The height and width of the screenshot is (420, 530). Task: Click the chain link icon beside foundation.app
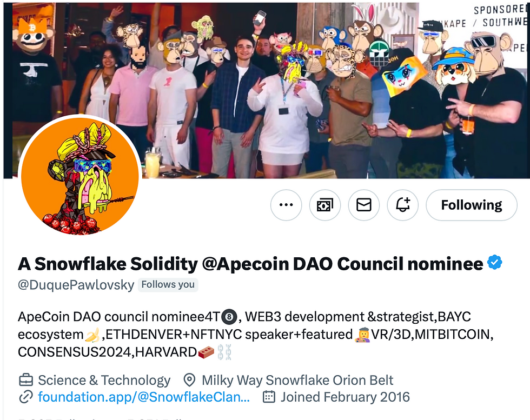point(26,397)
